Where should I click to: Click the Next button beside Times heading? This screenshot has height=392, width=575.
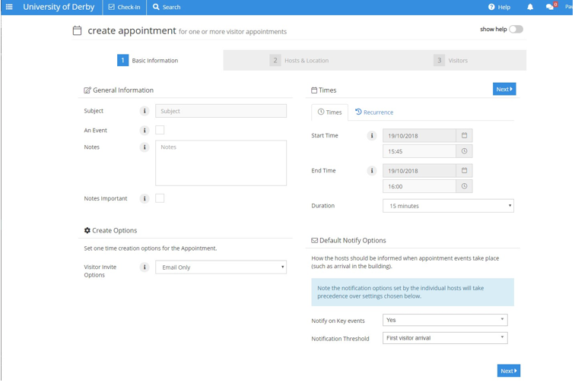pyautogui.click(x=504, y=89)
